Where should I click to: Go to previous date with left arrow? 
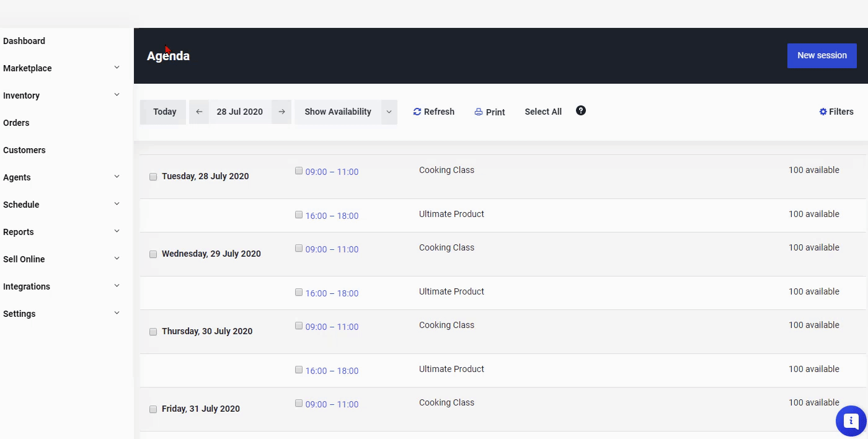[199, 112]
